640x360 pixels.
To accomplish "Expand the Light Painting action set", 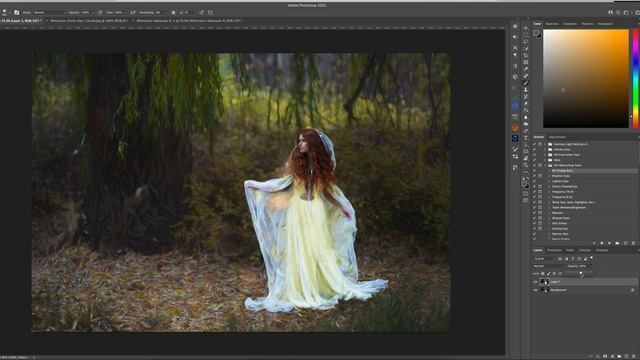I will point(545,144).
